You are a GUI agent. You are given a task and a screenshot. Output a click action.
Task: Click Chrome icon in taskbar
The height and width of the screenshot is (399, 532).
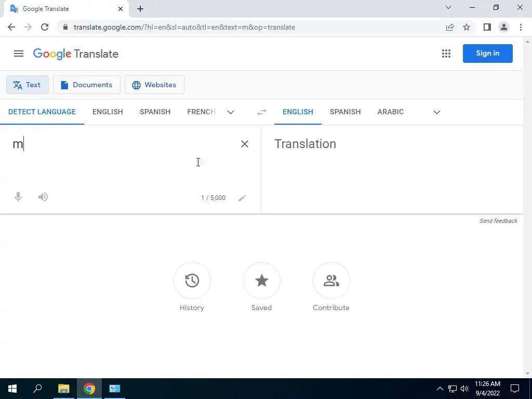point(89,389)
